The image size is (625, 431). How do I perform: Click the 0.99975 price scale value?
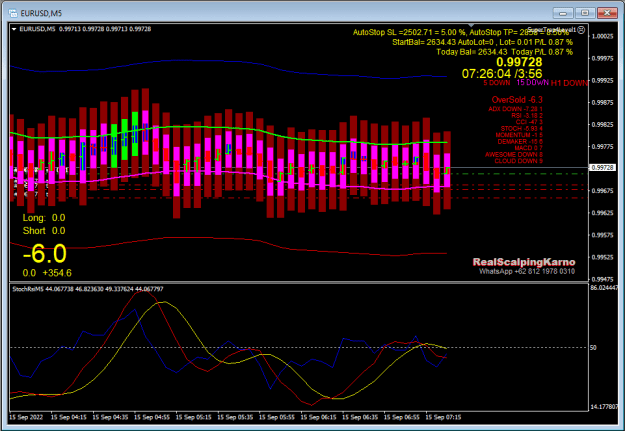pos(602,59)
